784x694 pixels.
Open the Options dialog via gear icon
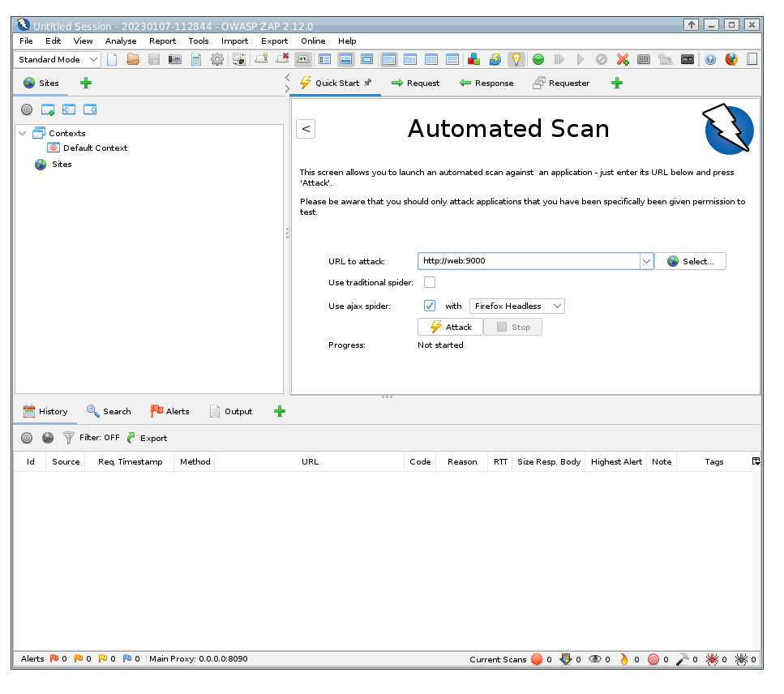[216, 58]
